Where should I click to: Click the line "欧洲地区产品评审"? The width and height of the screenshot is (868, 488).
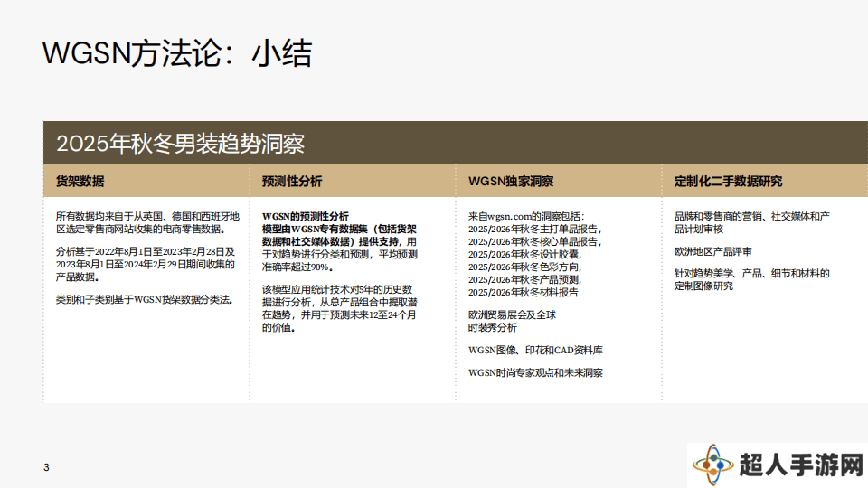713,252
